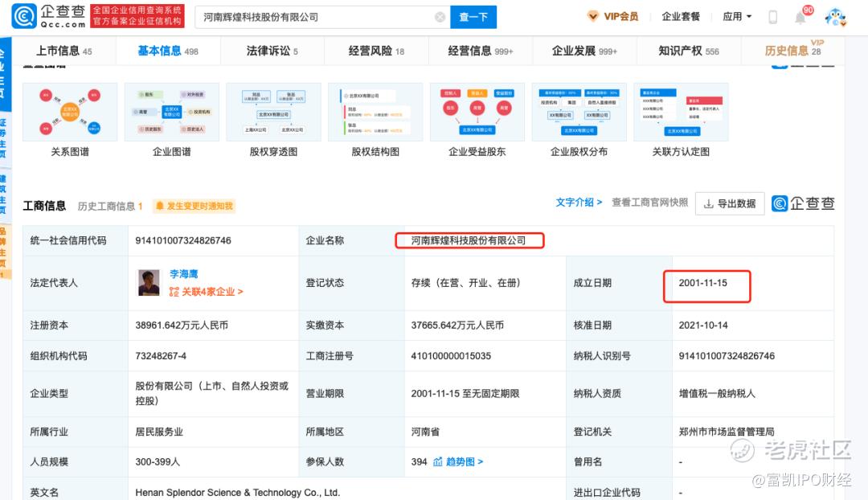Select 营业期限 value 2001-11-15 至无固定期限

pyautogui.click(x=465, y=394)
